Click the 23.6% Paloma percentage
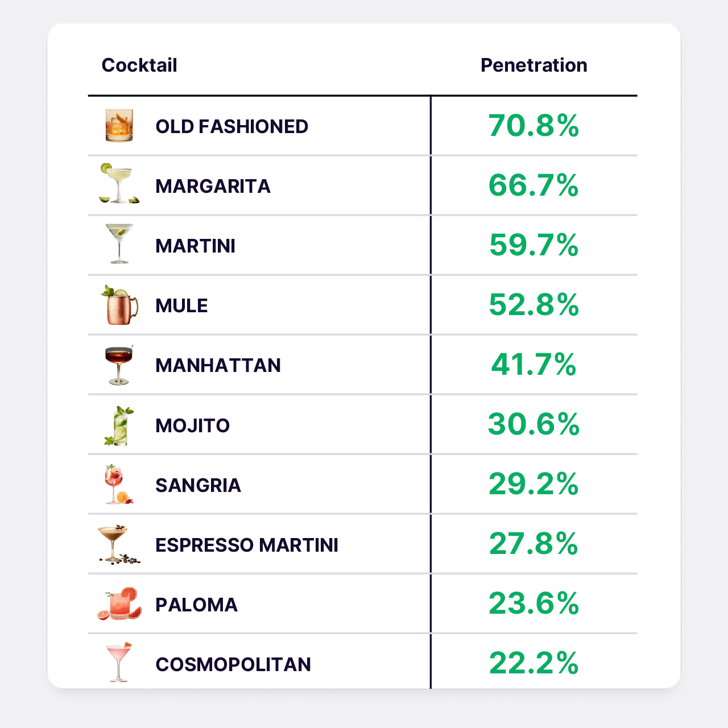Image resolution: width=728 pixels, height=728 pixels. tap(533, 604)
